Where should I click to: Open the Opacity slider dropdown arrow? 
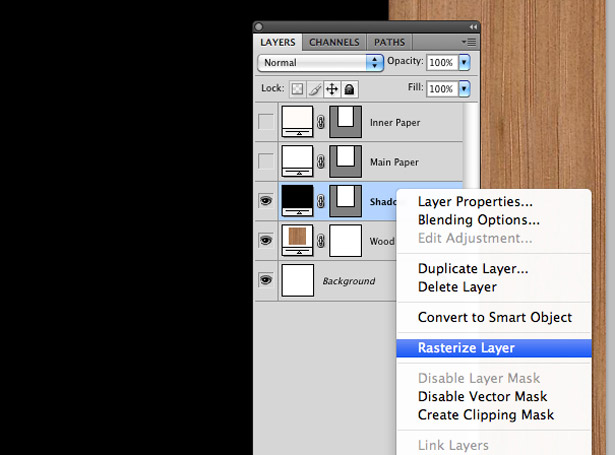click(464, 62)
